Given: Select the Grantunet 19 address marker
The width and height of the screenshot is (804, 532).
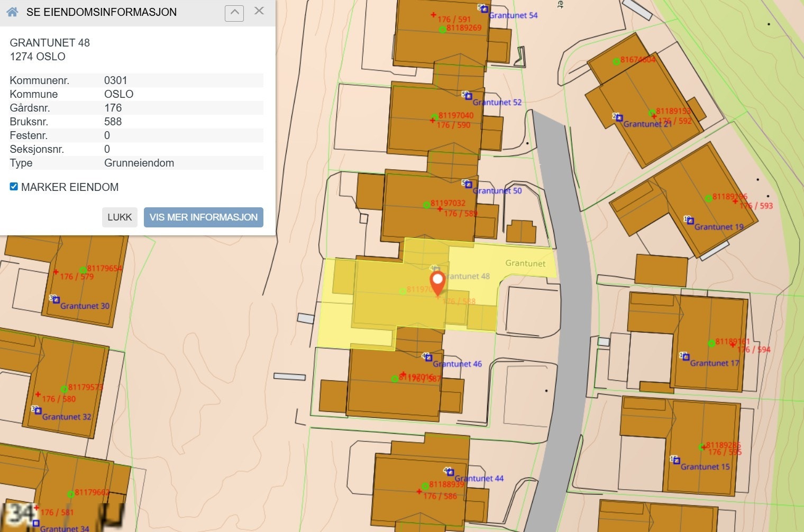Looking at the screenshot, I should 690,221.
